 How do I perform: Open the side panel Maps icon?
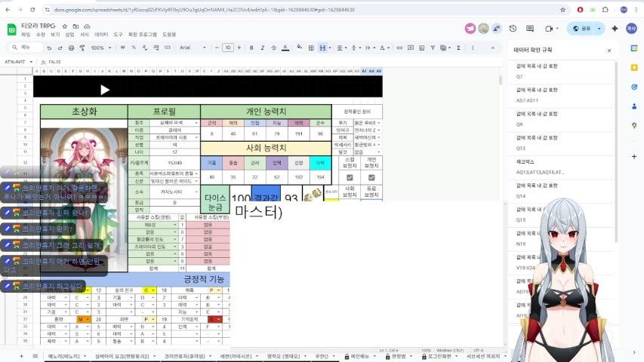click(634, 125)
